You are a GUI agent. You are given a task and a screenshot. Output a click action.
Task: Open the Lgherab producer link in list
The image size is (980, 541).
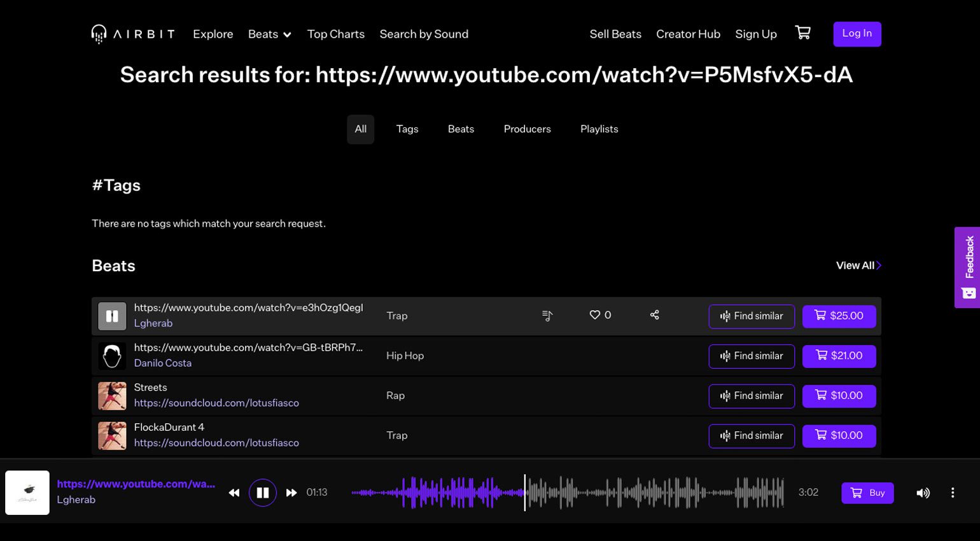pos(153,323)
